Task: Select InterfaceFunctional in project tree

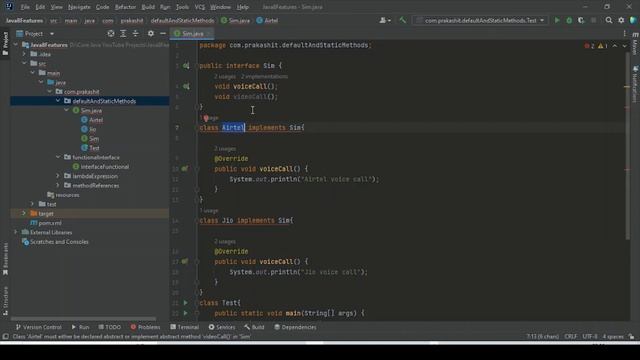Action: tap(101, 167)
